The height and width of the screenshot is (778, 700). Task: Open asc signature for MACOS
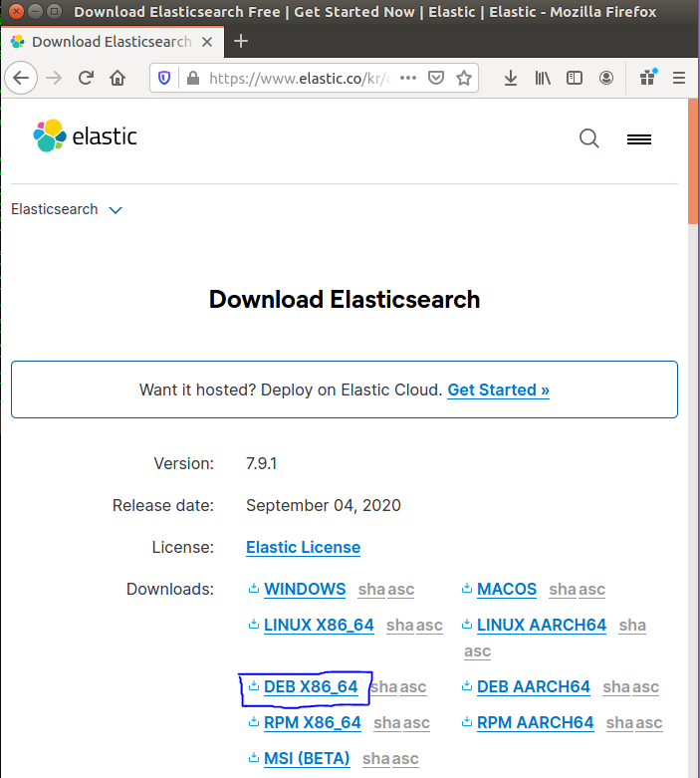(x=591, y=590)
